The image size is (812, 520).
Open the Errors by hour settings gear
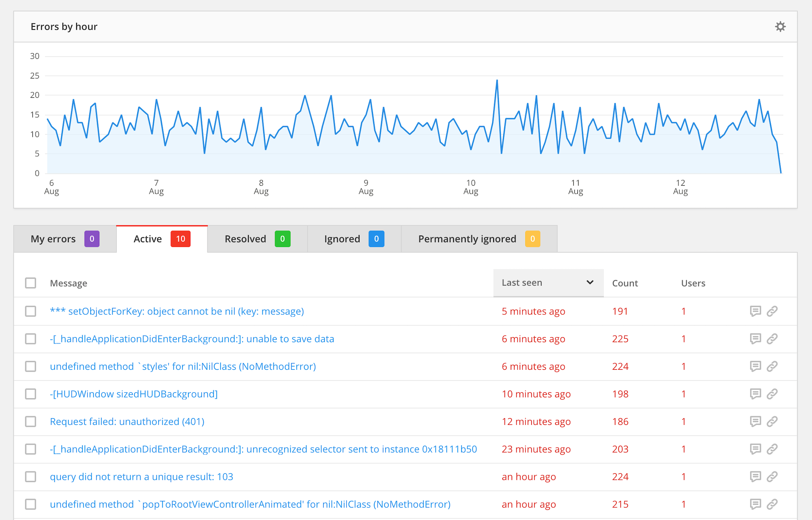[780, 26]
